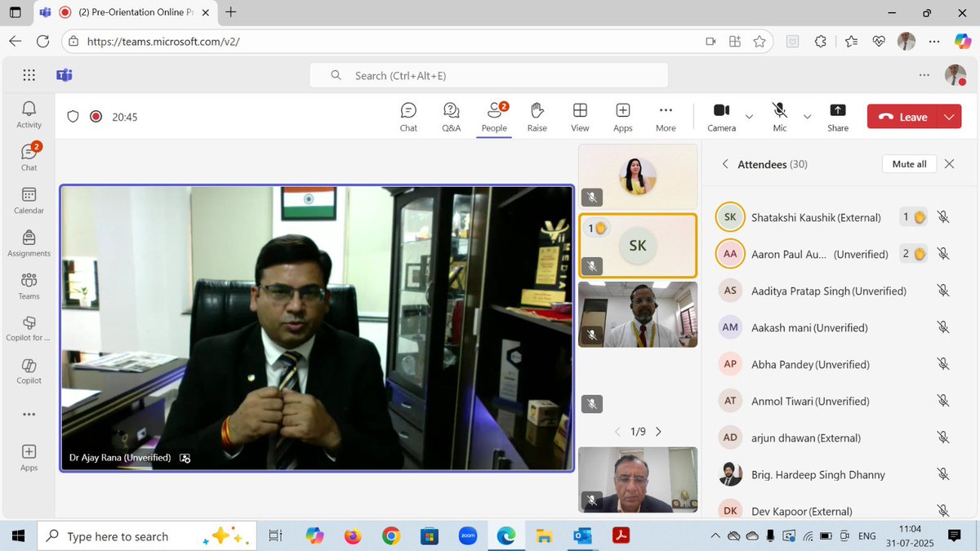Open a new browser tab
Image resolution: width=980 pixels, height=551 pixels.
[231, 12]
